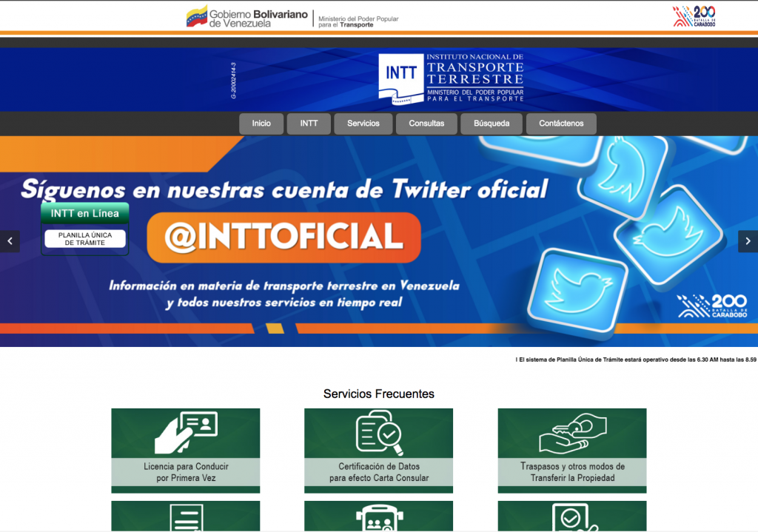758x532 pixels.
Task: Click the INTT Transporte Terrestre logo
Action: click(453, 77)
